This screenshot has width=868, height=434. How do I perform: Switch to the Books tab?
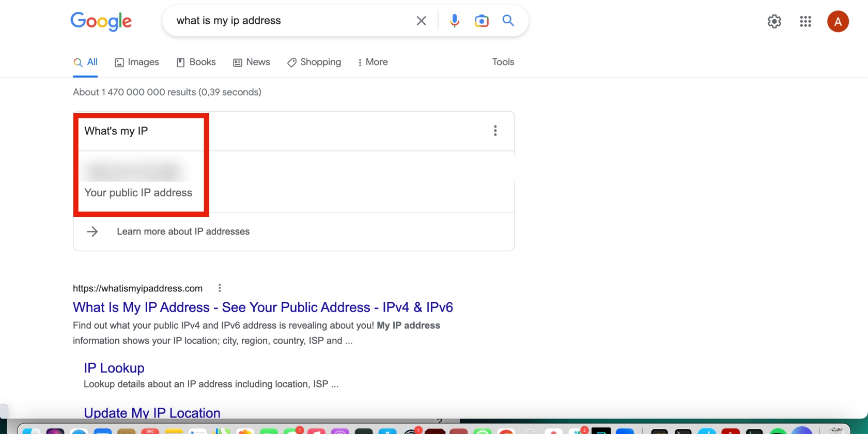tap(196, 62)
